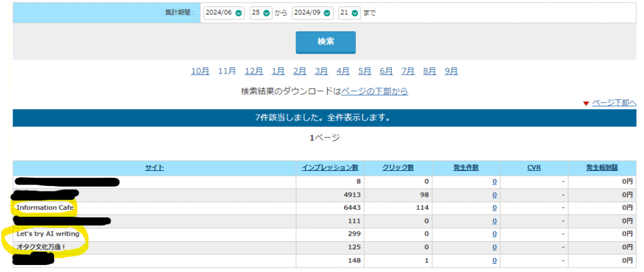
Task: Open the end year/month dropdown 2024/09
Action: pyautogui.click(x=312, y=13)
